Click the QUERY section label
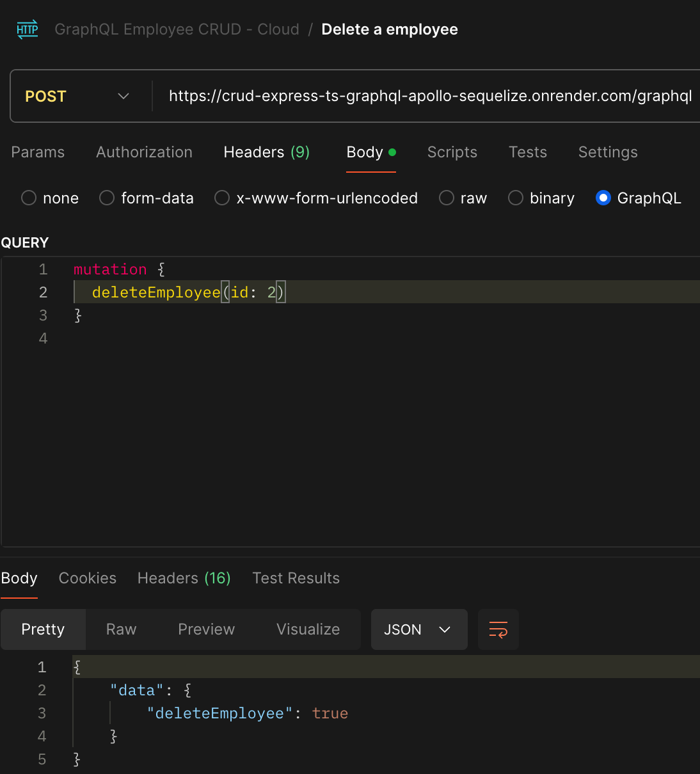 click(x=25, y=243)
